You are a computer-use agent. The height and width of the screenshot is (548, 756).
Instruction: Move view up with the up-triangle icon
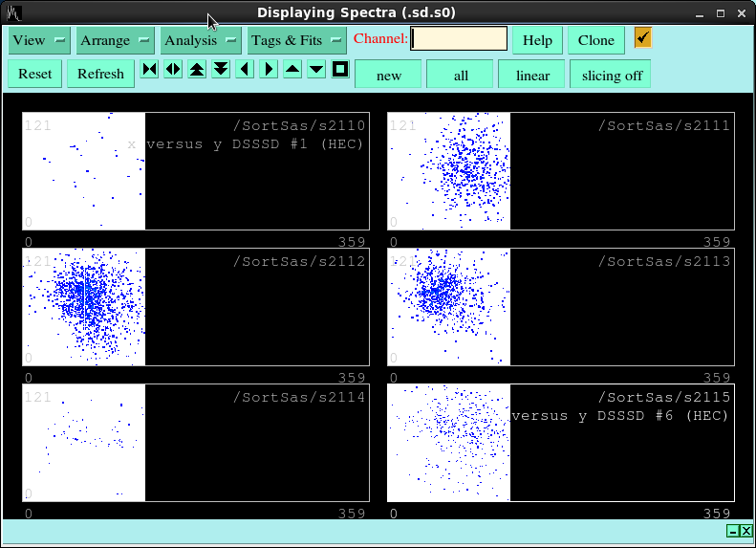[292, 70]
